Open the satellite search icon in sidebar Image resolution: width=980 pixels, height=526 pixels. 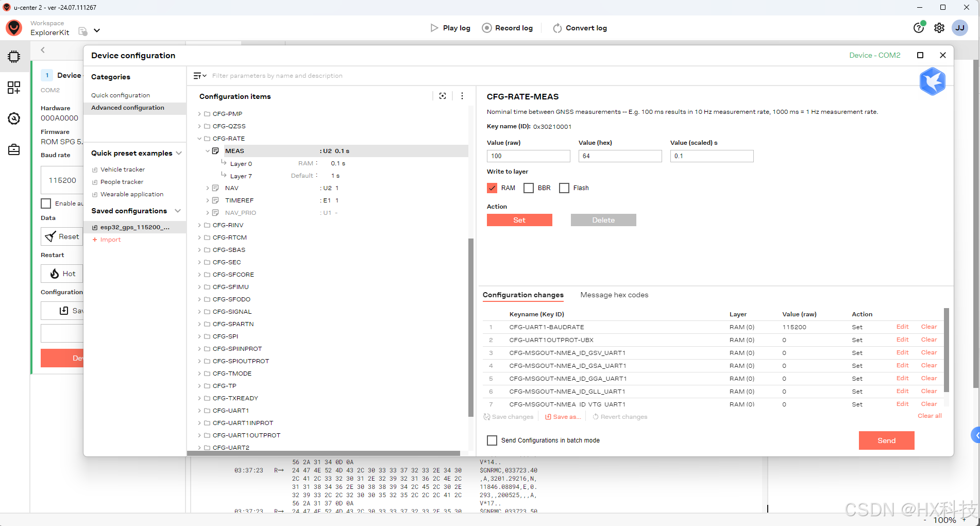pos(14,118)
